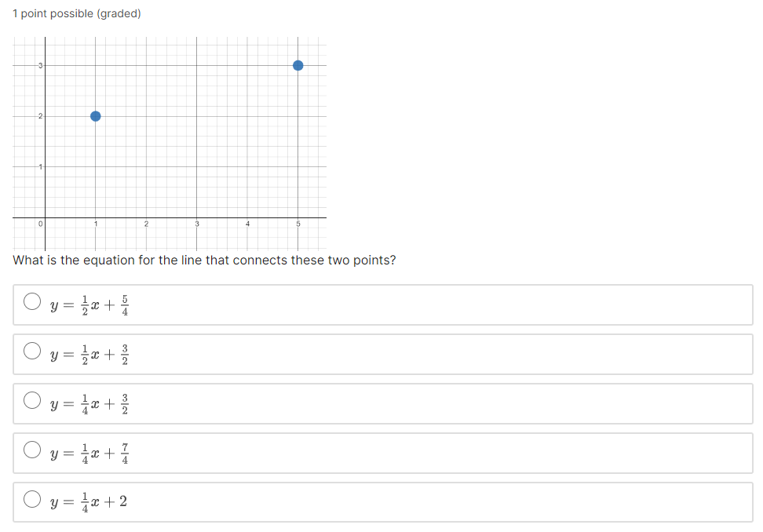
Task: Click the question text about line equation
Action: [x=204, y=261]
